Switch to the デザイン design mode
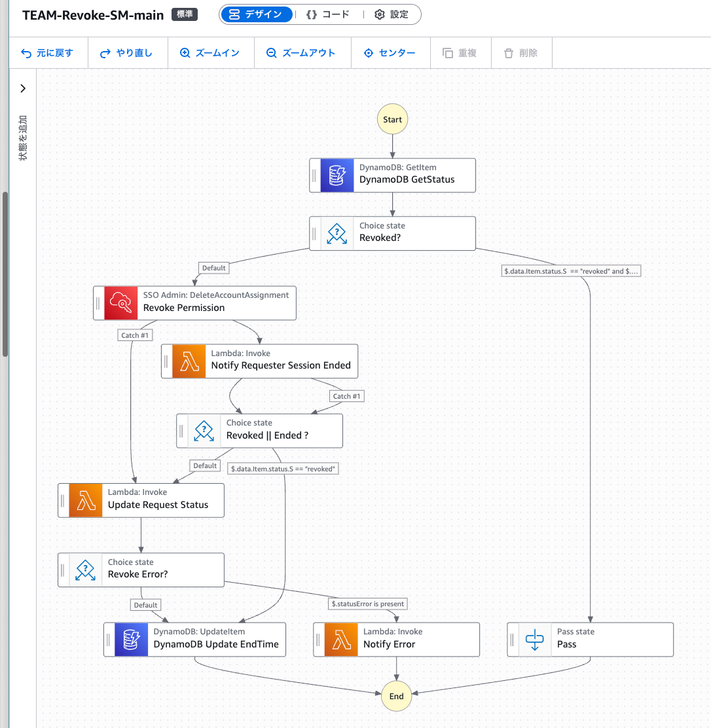Viewport: 711px width, 728px height. pyautogui.click(x=256, y=14)
